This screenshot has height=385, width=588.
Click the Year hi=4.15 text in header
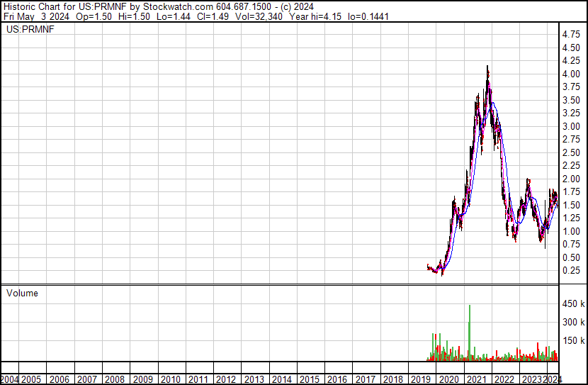[x=314, y=17]
